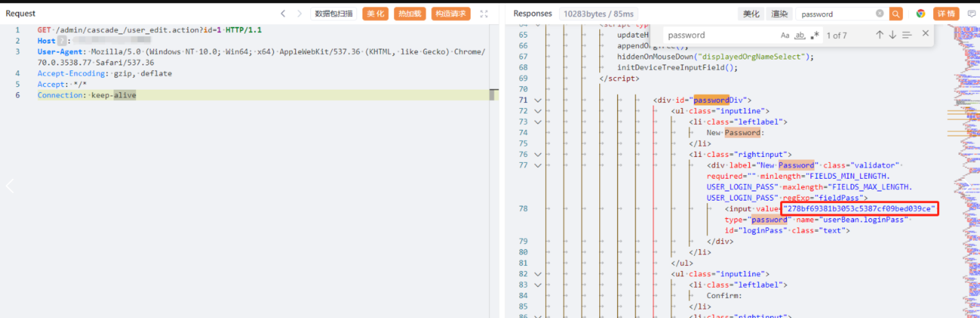Image resolution: width=980 pixels, height=318 pixels.
Task: Click regExp="fieldPass" attribute text
Action: (825, 197)
